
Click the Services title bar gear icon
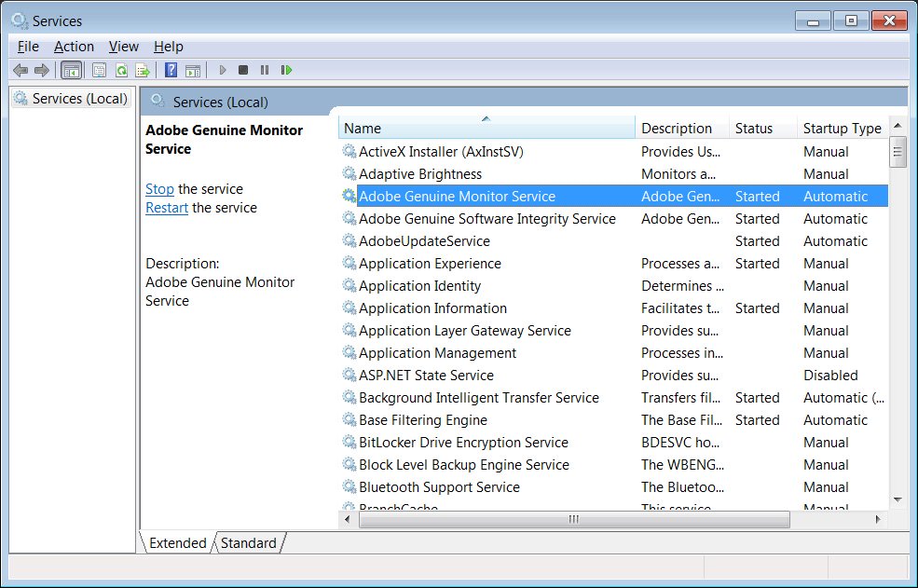tap(20, 21)
